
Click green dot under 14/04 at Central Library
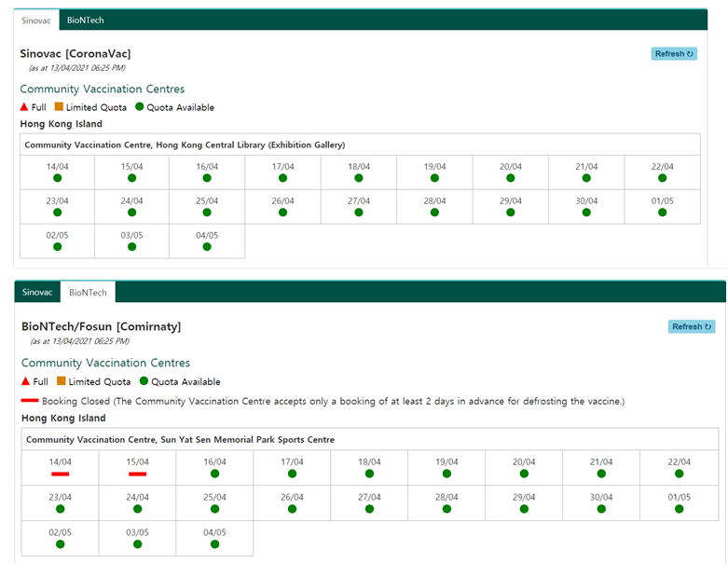click(57, 178)
